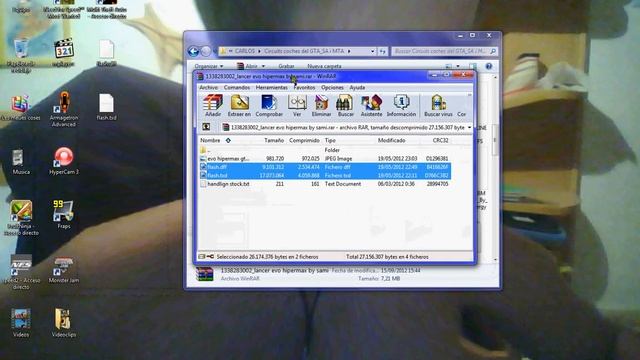
Task: Select the handlign stock.txt file row
Action: [x=325, y=184]
